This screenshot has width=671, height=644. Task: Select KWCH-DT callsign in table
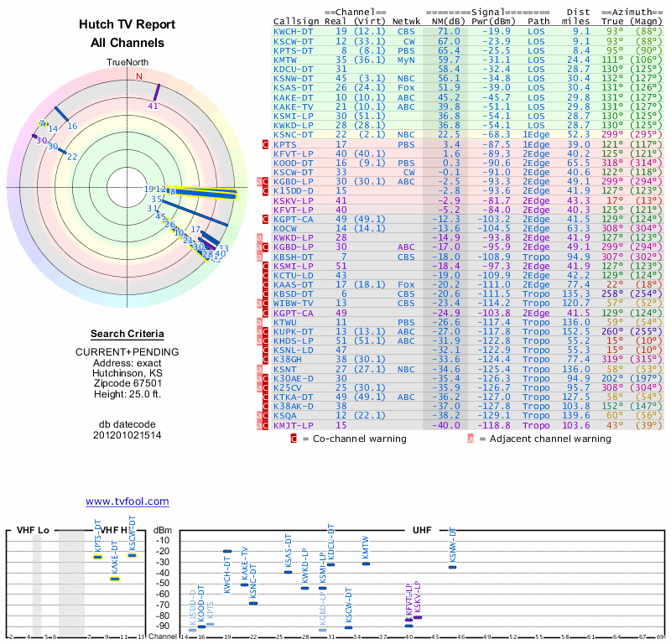click(x=293, y=32)
